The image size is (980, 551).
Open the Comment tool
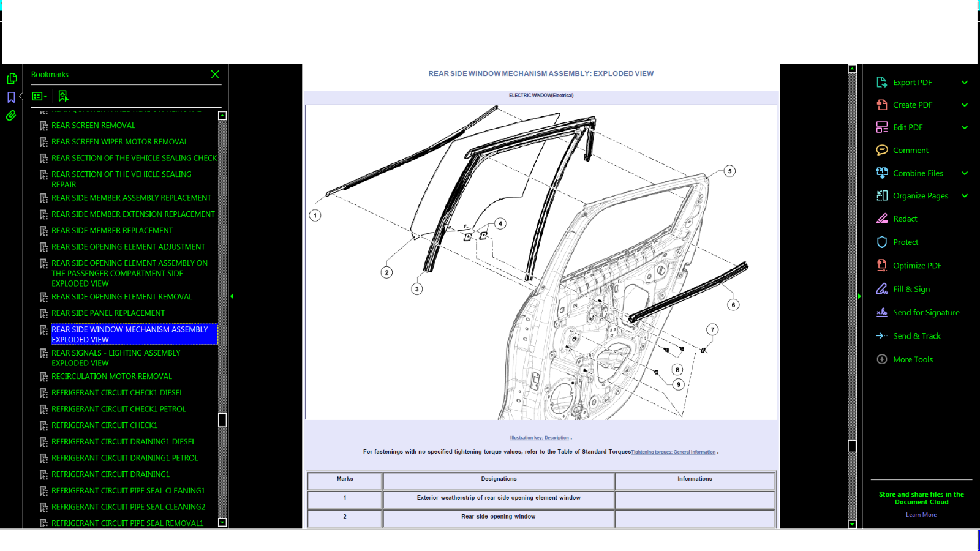pyautogui.click(x=910, y=150)
